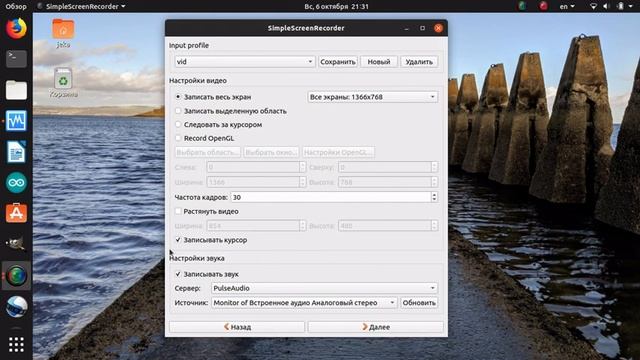Maximize the SimpleScreenRecorder window
Viewport: 640px width, 360px height.
422,28
